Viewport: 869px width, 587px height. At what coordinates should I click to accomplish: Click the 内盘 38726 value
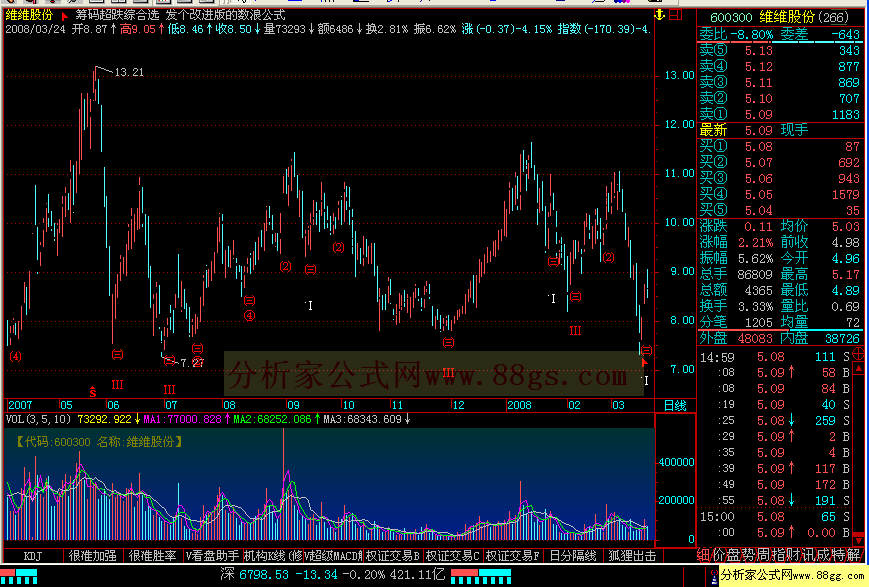(x=842, y=338)
